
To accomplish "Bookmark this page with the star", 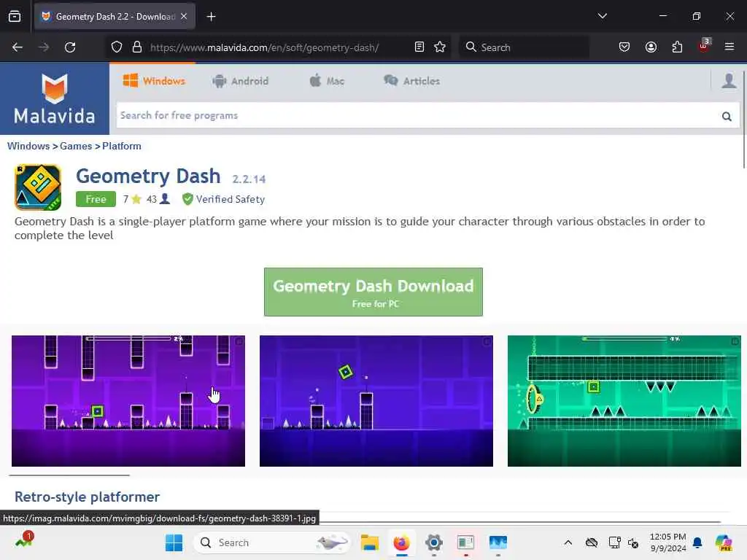I will pyautogui.click(x=440, y=47).
